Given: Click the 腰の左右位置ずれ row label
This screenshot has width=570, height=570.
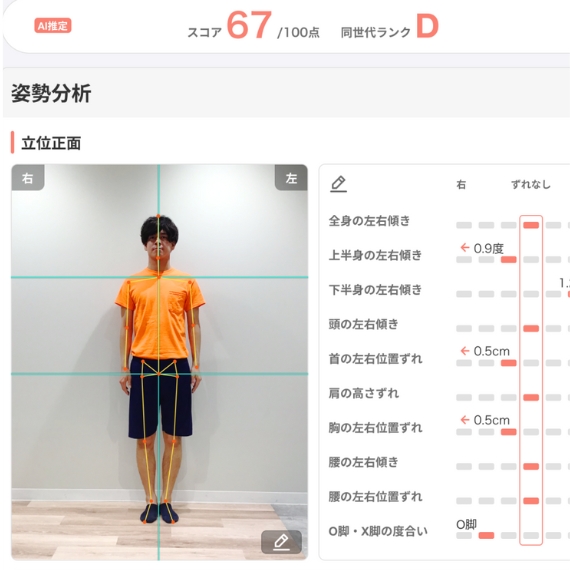Looking at the screenshot, I should (375, 497).
